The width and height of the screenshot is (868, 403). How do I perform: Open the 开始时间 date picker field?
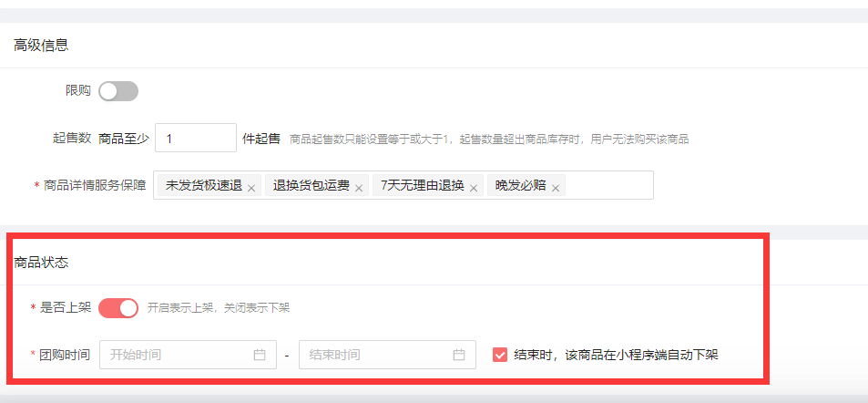tap(189, 355)
